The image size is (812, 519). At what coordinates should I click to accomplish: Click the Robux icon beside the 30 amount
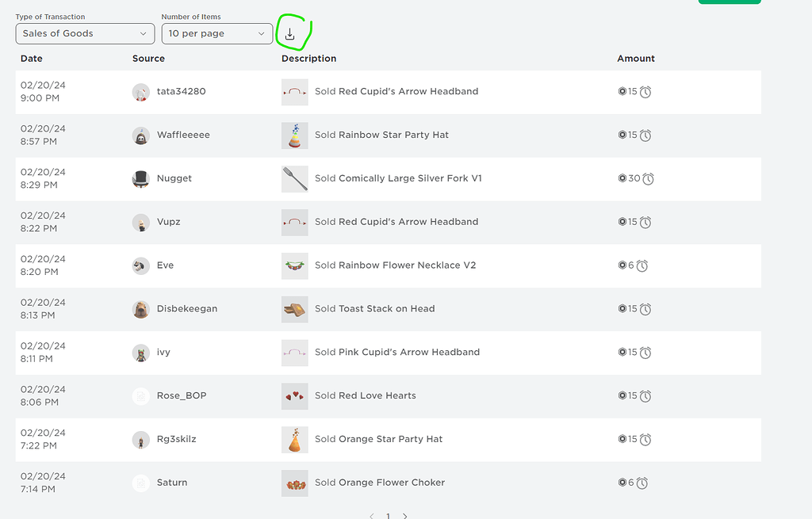coord(623,178)
